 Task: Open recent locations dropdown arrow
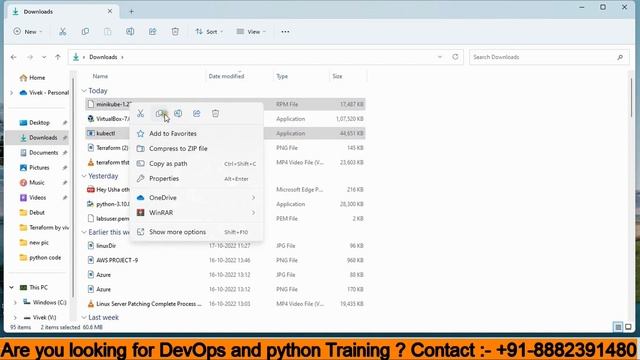point(44,57)
